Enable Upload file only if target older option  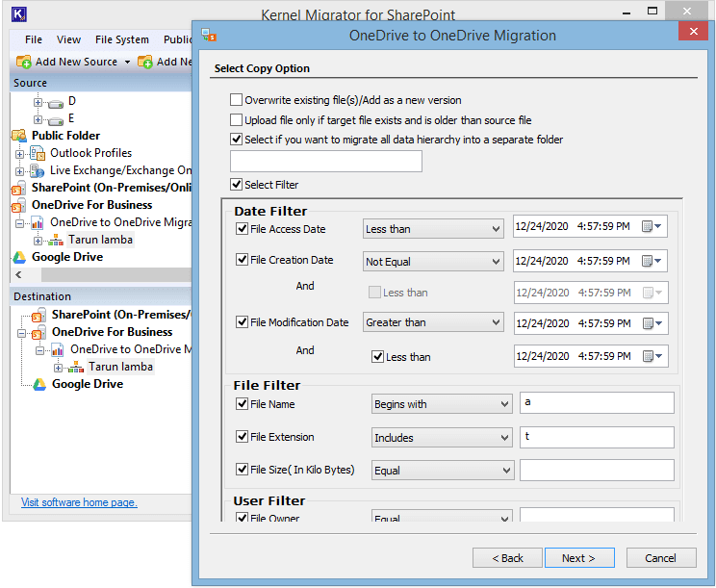click(x=236, y=120)
